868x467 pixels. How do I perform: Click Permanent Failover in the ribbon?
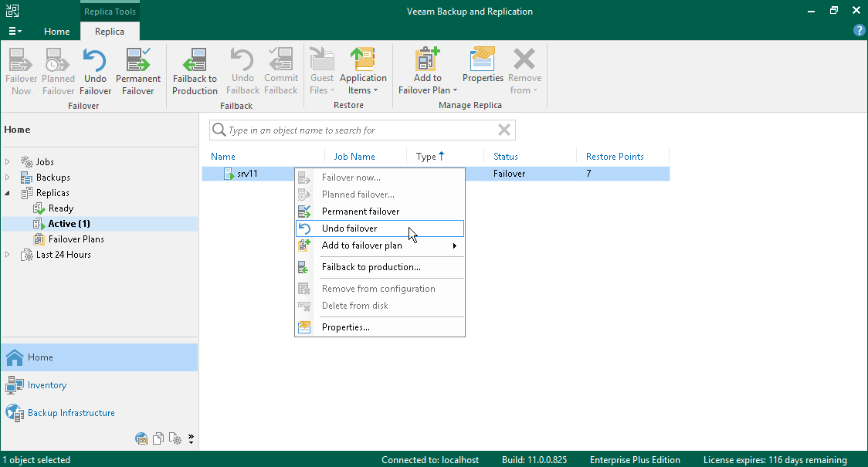pos(137,71)
